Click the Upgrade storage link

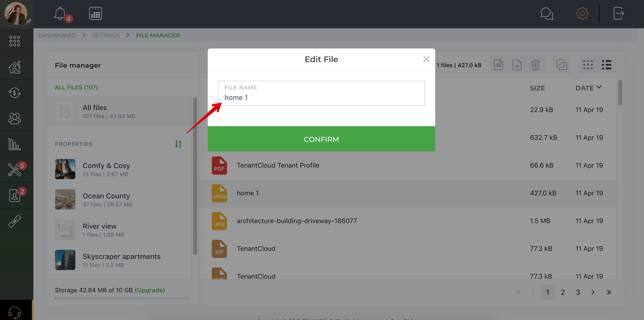(150, 290)
